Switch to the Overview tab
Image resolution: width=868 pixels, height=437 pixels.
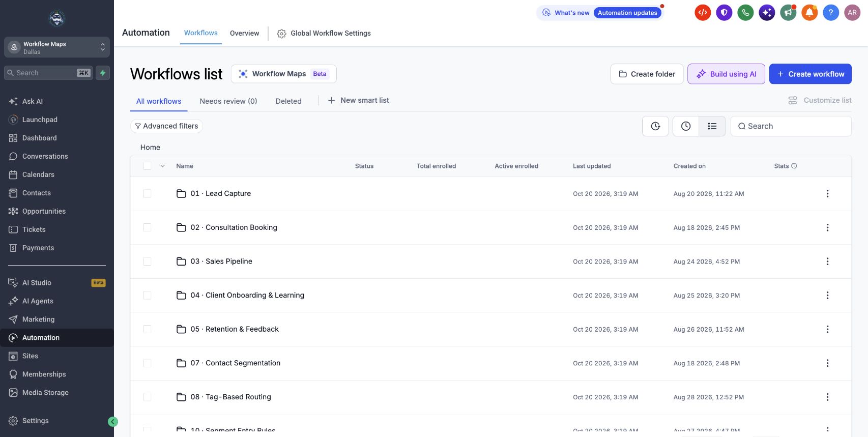pos(244,33)
